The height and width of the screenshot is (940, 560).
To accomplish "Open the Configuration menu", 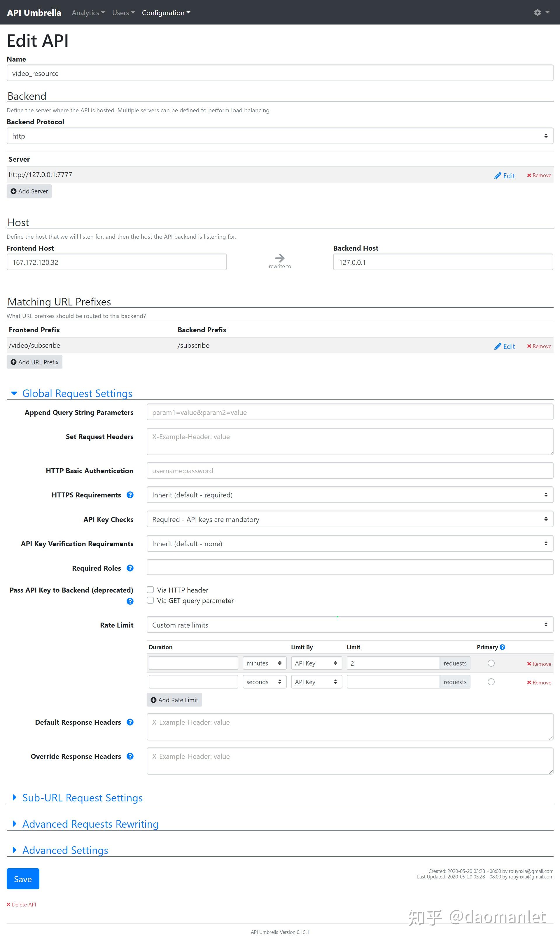I will (166, 13).
